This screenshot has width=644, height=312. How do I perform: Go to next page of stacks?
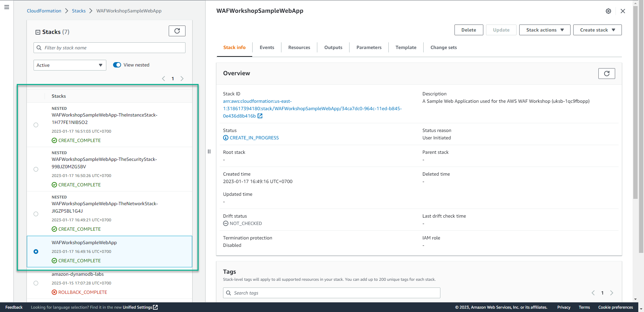tap(182, 79)
